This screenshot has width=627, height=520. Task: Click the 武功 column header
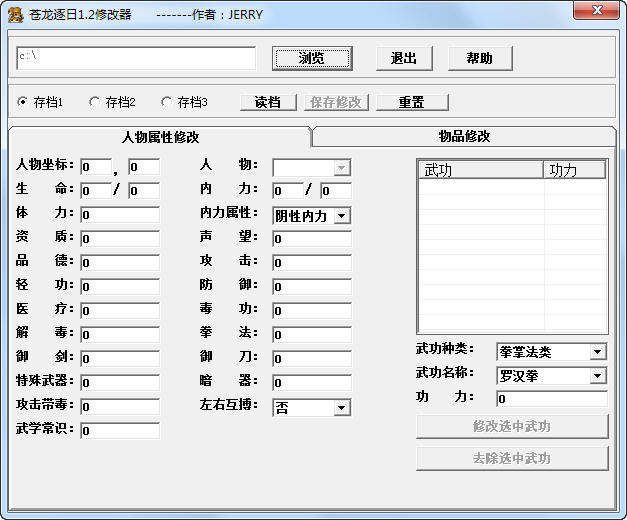[x=481, y=170]
